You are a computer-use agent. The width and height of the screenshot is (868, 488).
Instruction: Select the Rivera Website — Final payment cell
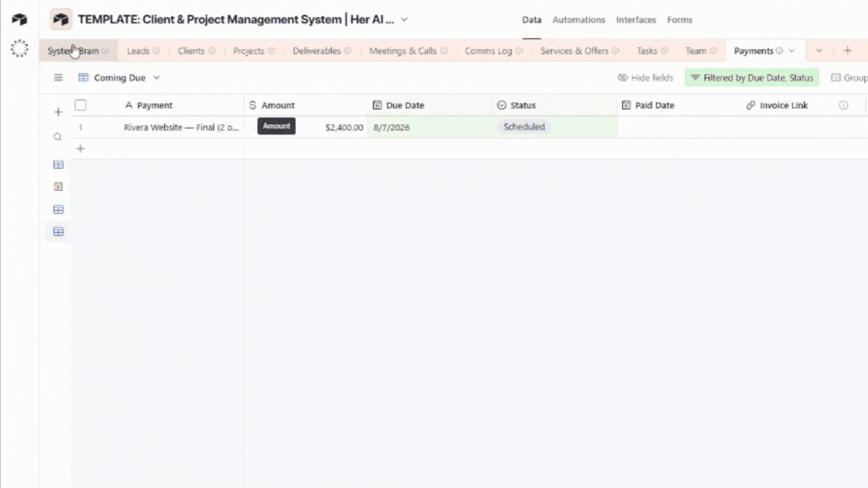(181, 127)
